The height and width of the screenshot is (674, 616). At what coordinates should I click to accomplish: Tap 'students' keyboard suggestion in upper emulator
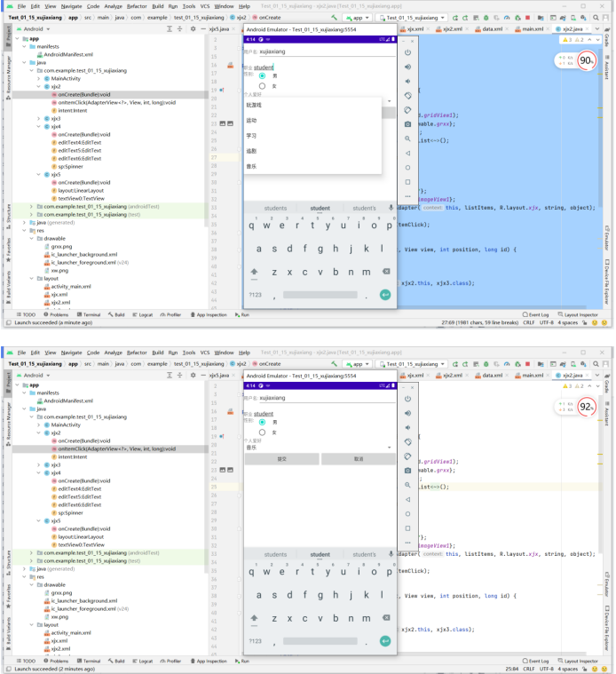tap(275, 208)
